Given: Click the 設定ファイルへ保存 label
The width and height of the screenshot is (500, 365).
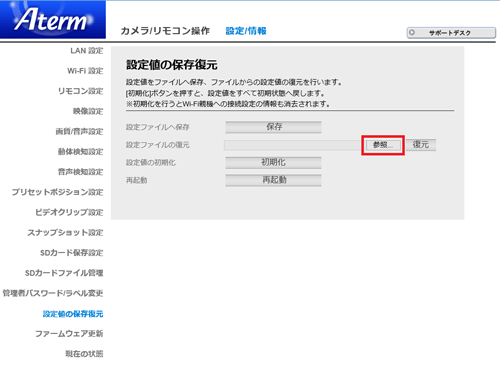Looking at the screenshot, I should tap(158, 127).
